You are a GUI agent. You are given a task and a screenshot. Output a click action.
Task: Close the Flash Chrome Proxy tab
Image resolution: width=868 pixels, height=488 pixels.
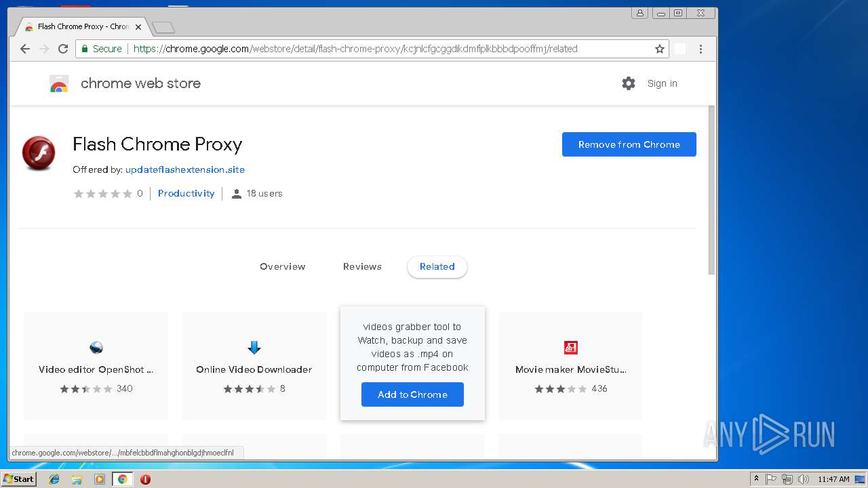[138, 27]
